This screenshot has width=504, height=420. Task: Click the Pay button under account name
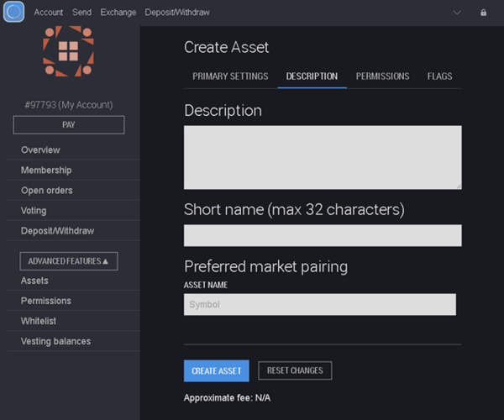click(x=69, y=124)
